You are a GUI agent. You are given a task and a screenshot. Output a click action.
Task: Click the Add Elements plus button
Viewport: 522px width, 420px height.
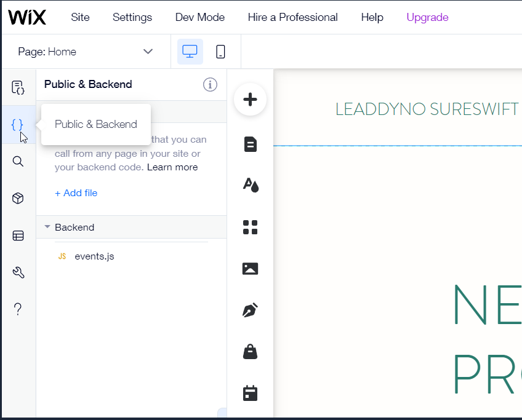point(250,99)
